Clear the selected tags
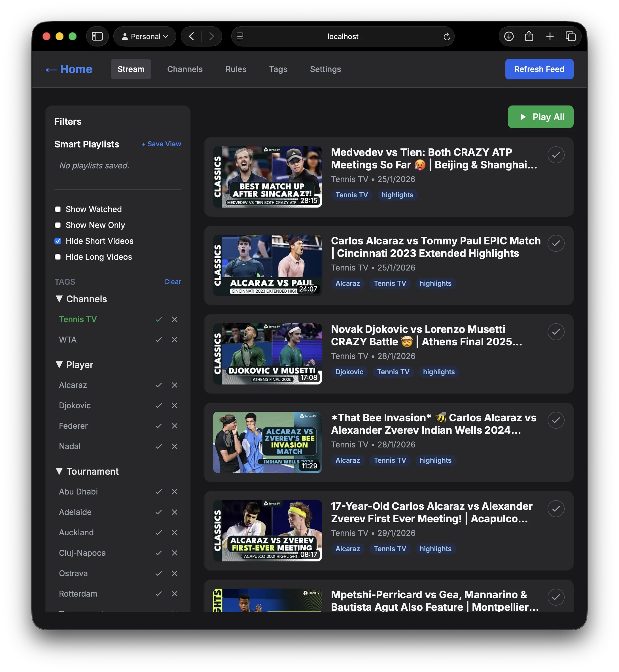The height and width of the screenshot is (672, 619). tap(173, 282)
